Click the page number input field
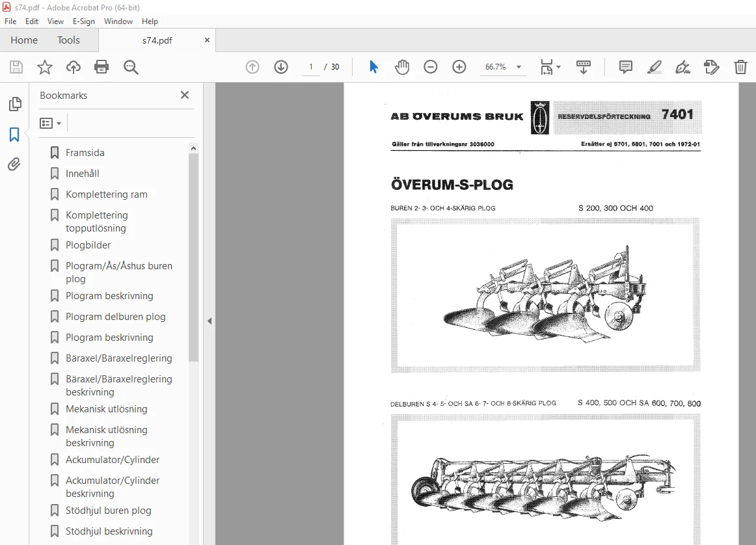Viewport: 756px width, 545px height. [x=311, y=67]
